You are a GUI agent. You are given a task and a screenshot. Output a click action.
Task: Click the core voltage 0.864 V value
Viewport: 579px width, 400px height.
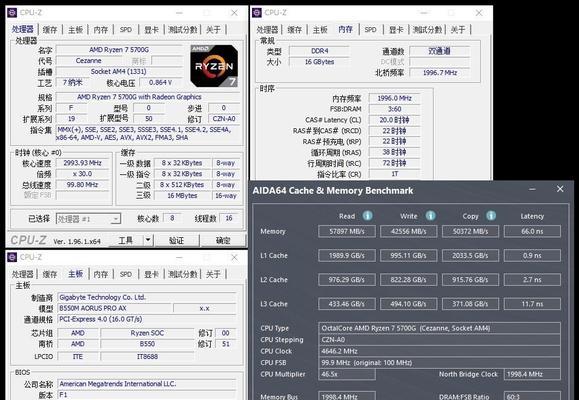[x=161, y=82]
